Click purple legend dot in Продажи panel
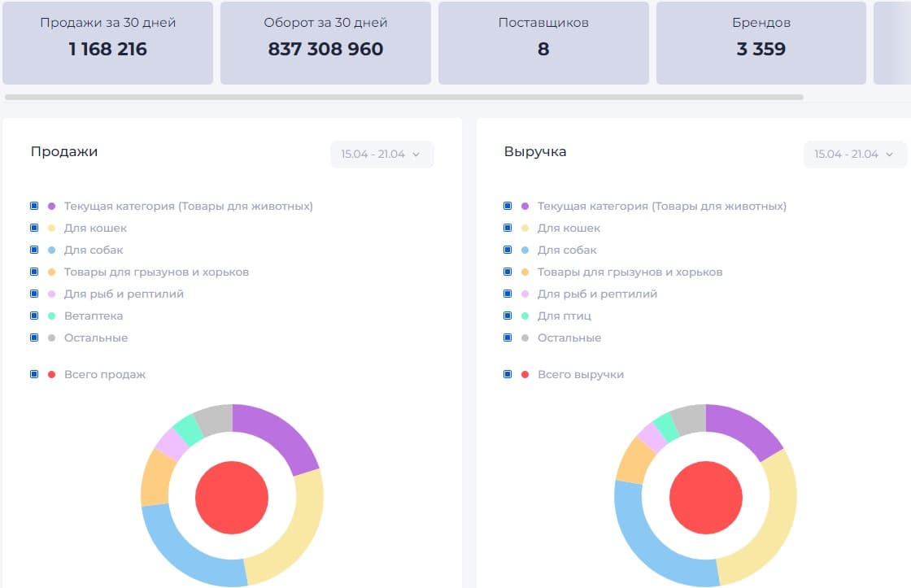 pos(52,207)
